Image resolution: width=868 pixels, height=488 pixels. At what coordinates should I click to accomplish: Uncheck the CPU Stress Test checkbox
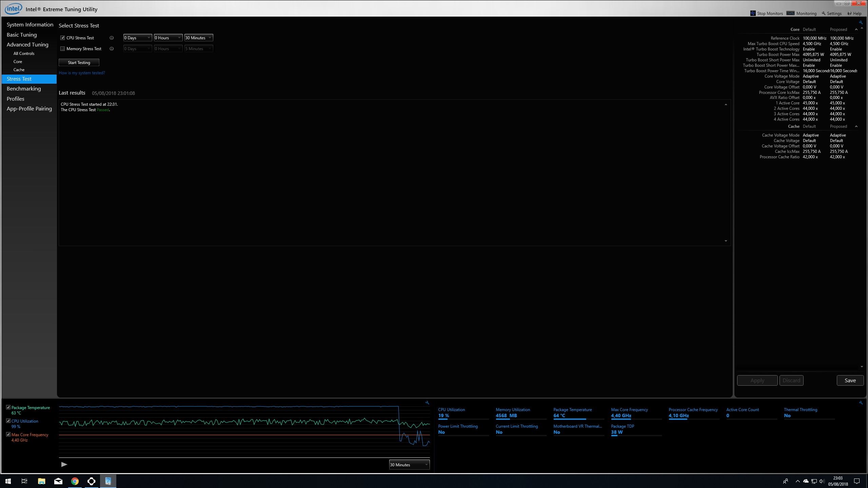pos(63,38)
